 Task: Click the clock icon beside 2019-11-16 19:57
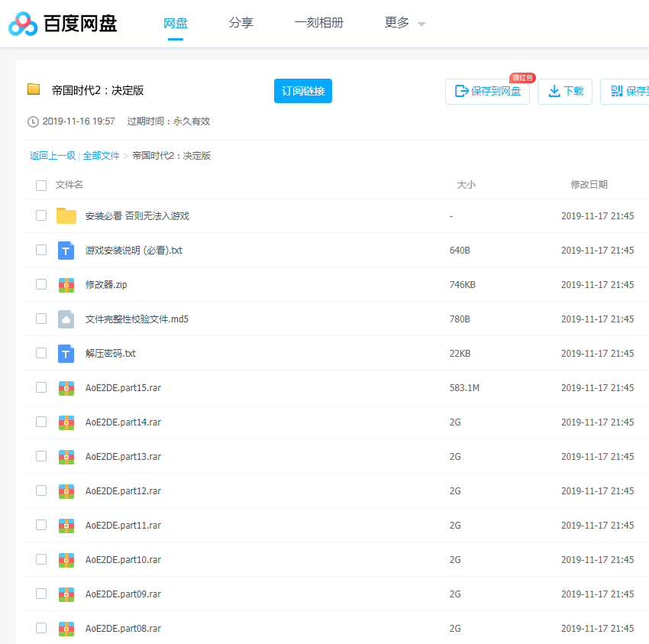pos(33,121)
